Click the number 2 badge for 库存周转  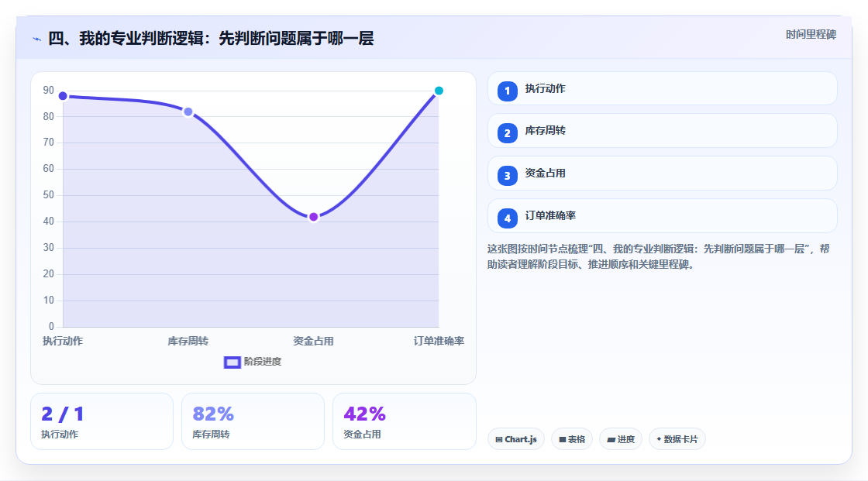[x=507, y=133]
